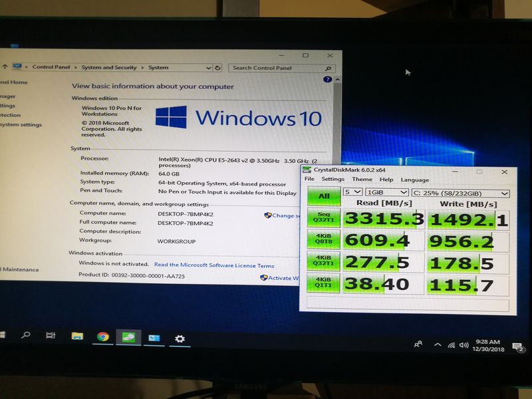Show hidden tray icons chevron

coord(438,344)
